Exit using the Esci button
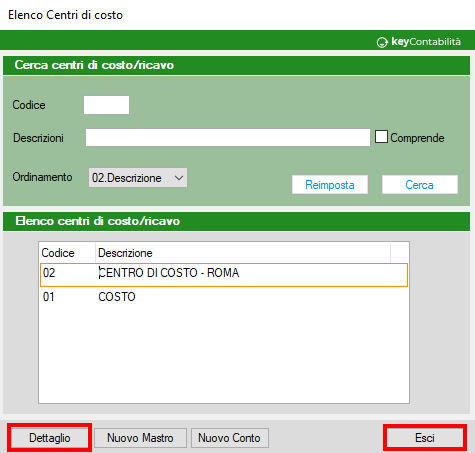475x453 pixels. [x=425, y=438]
